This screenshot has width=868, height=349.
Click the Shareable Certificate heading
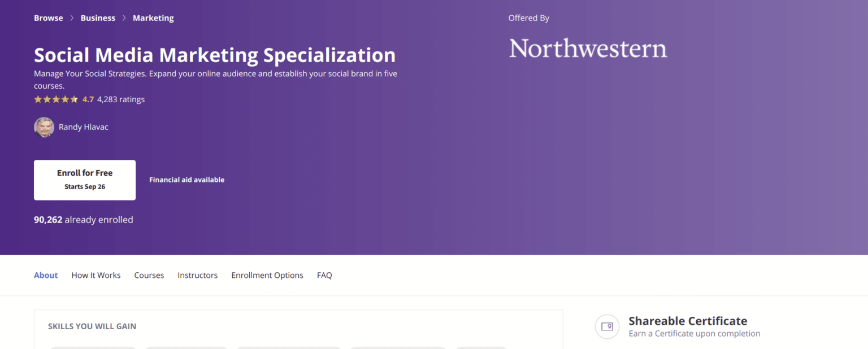[x=688, y=321]
